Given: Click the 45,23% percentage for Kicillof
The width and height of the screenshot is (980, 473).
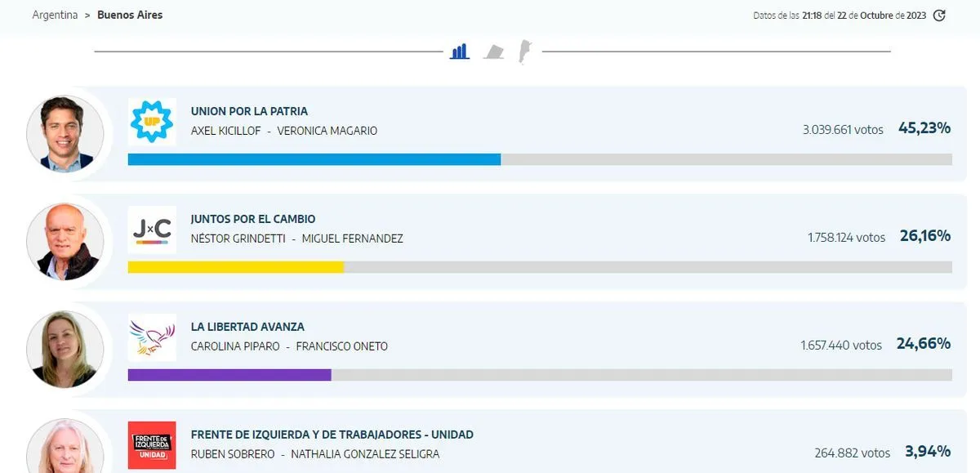Looking at the screenshot, I should click(924, 128).
